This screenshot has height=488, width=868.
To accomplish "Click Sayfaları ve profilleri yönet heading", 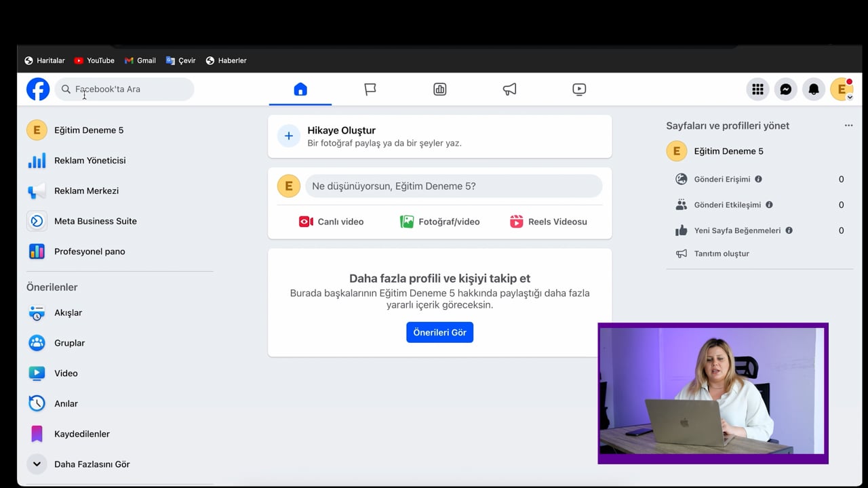I will [x=728, y=125].
